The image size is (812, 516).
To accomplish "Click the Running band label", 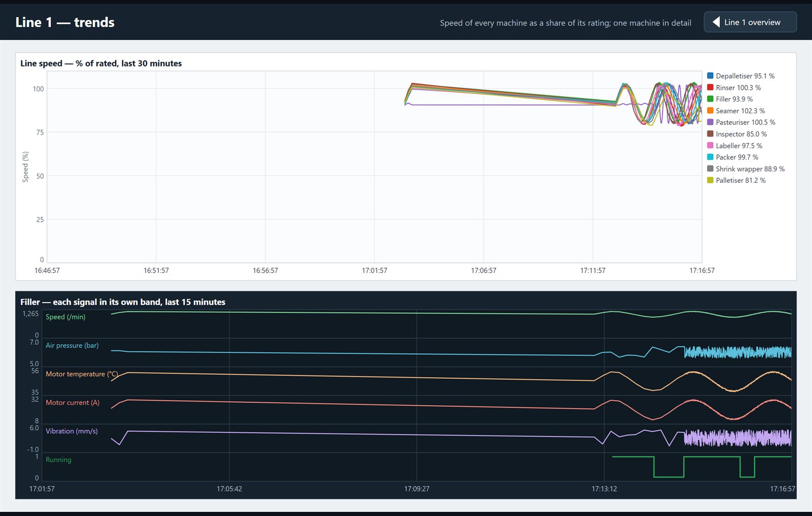I will point(58,460).
